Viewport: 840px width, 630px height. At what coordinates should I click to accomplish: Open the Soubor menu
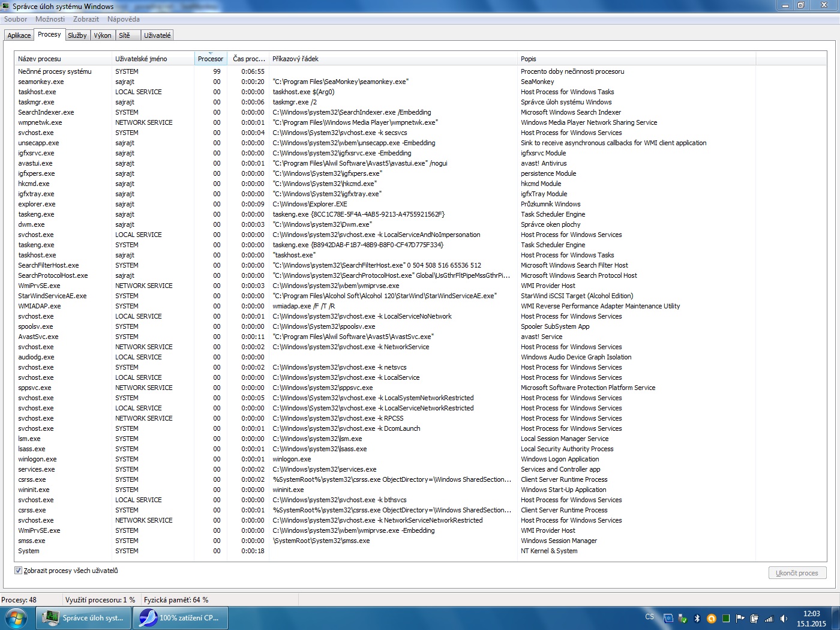[x=16, y=19]
